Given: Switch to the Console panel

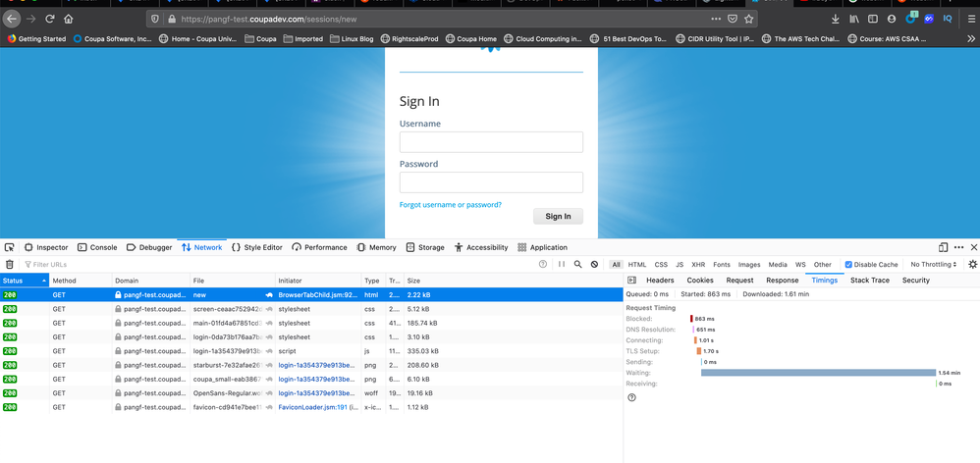Looking at the screenshot, I should point(97,247).
